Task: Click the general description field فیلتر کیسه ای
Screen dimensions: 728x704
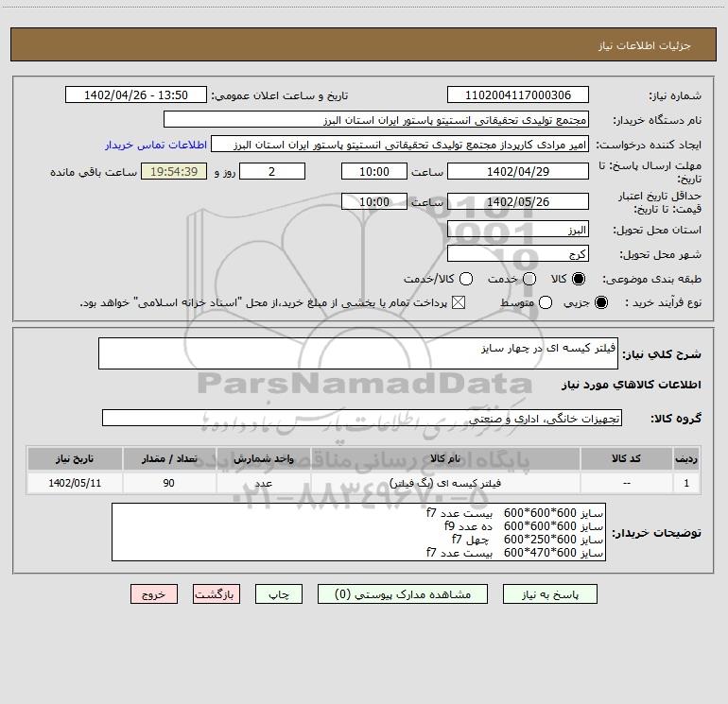Action: 358,353
